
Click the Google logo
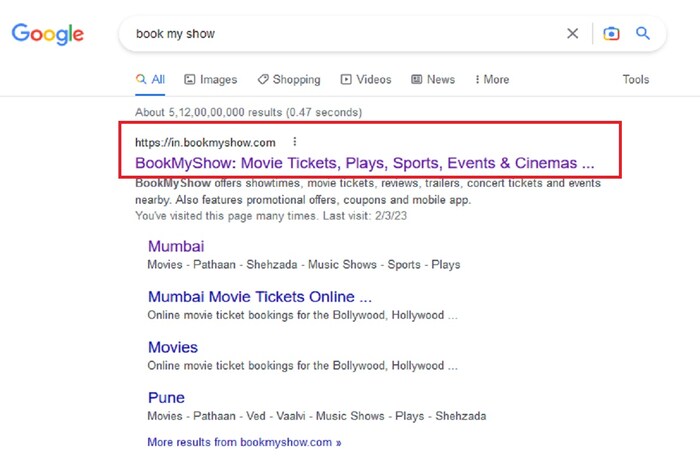click(x=48, y=34)
